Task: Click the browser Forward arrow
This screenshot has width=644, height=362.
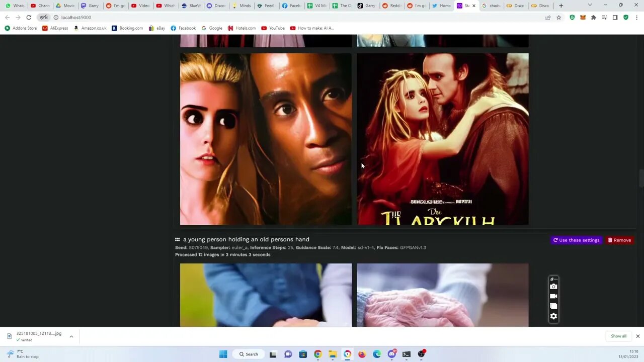Action: click(18, 17)
